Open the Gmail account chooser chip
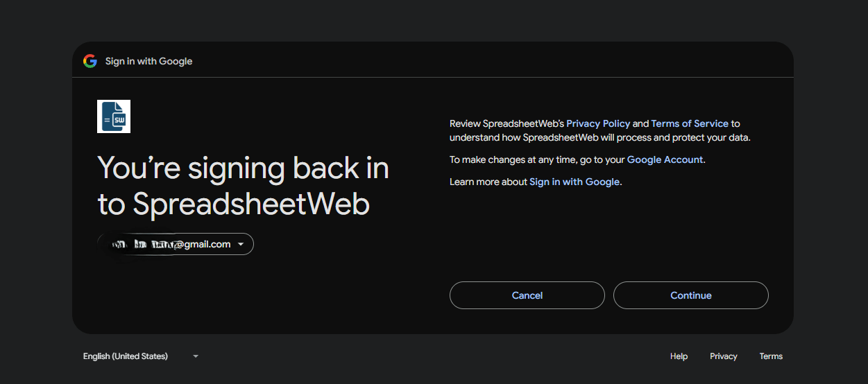This screenshot has height=384, width=868. pos(176,244)
